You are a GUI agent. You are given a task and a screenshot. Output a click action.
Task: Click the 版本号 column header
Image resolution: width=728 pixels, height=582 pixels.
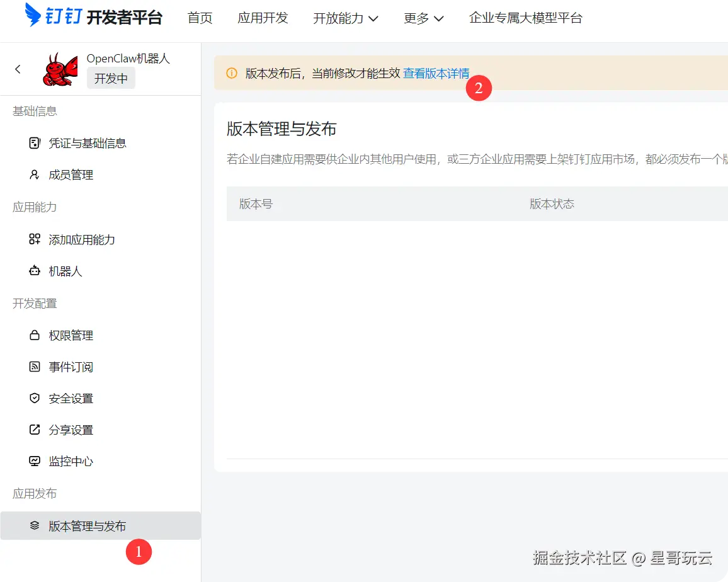pos(256,204)
